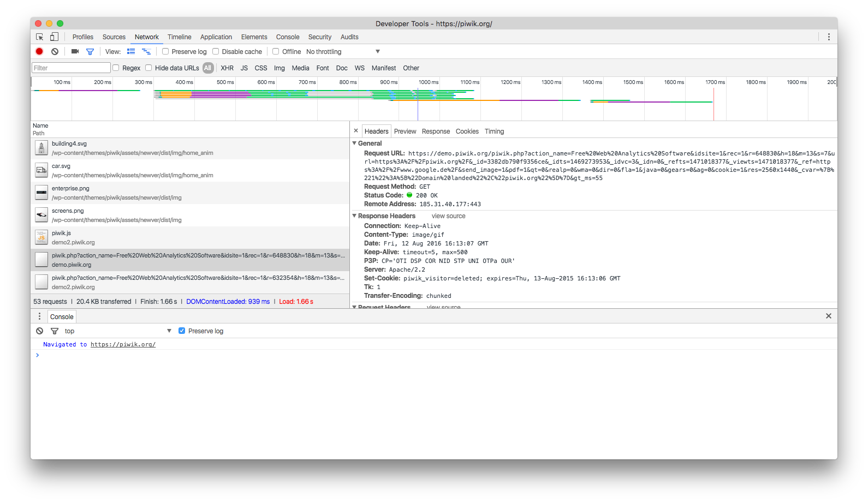Clear the network log
Viewport: 868px width, 503px height.
pyautogui.click(x=55, y=51)
